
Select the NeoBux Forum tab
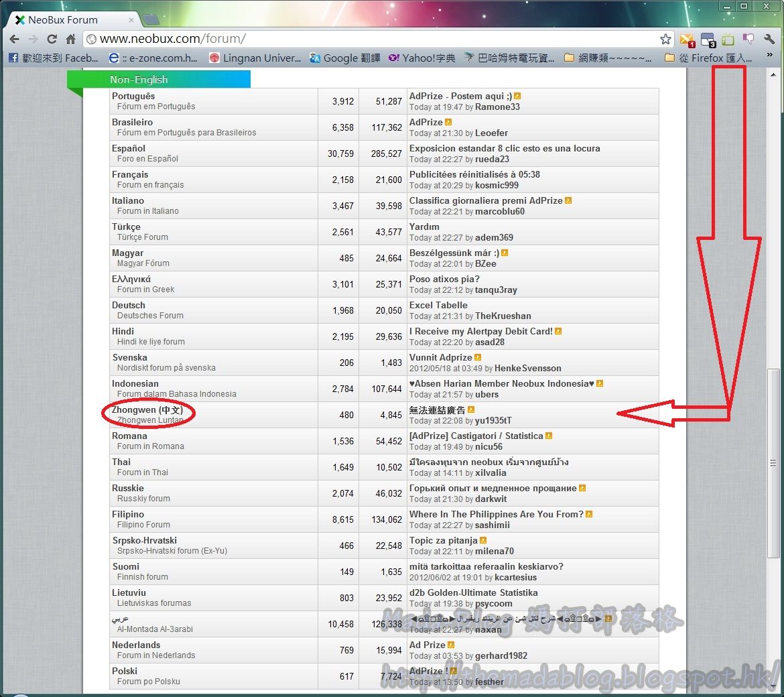coord(74,20)
